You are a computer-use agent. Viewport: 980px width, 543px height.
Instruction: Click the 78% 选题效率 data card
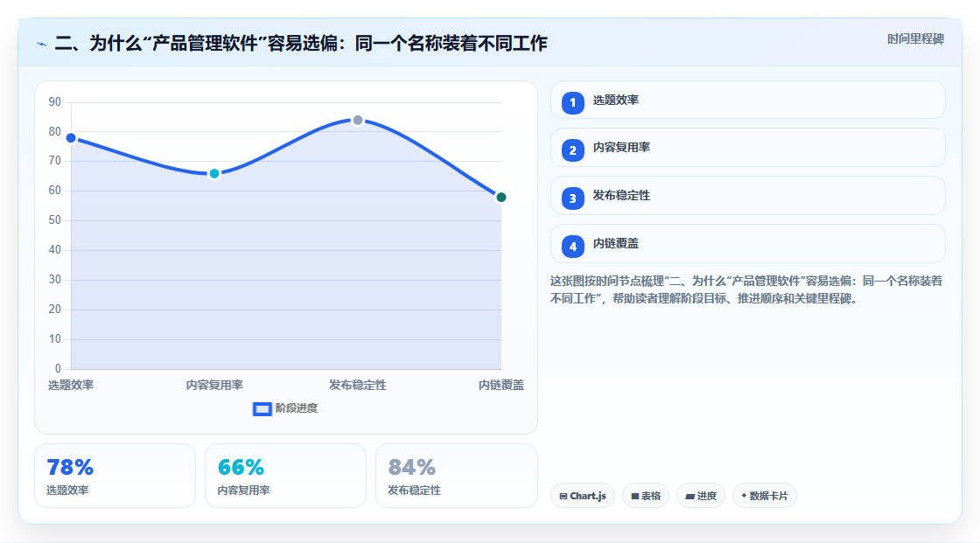[115, 476]
